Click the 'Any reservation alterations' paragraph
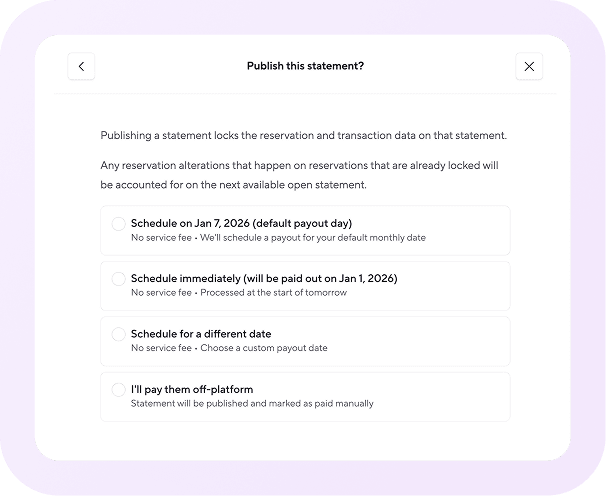The image size is (606, 496). click(300, 175)
